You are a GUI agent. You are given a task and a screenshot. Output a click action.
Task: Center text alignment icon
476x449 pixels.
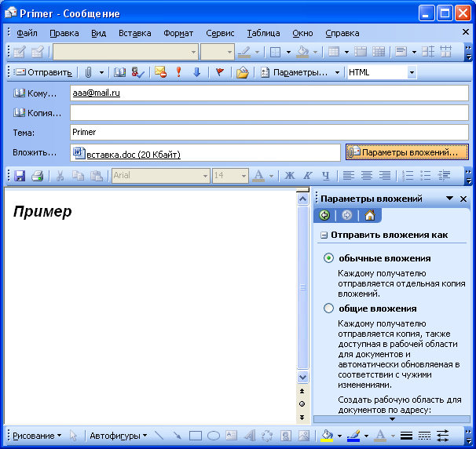[367, 176]
